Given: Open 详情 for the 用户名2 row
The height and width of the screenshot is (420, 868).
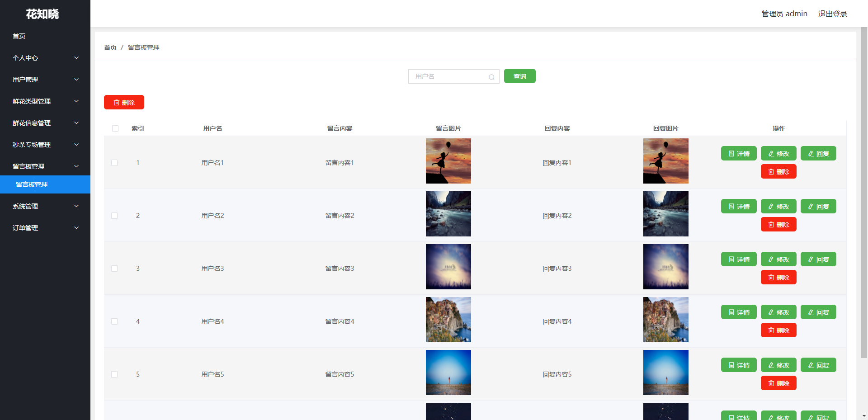Looking at the screenshot, I should (x=739, y=207).
